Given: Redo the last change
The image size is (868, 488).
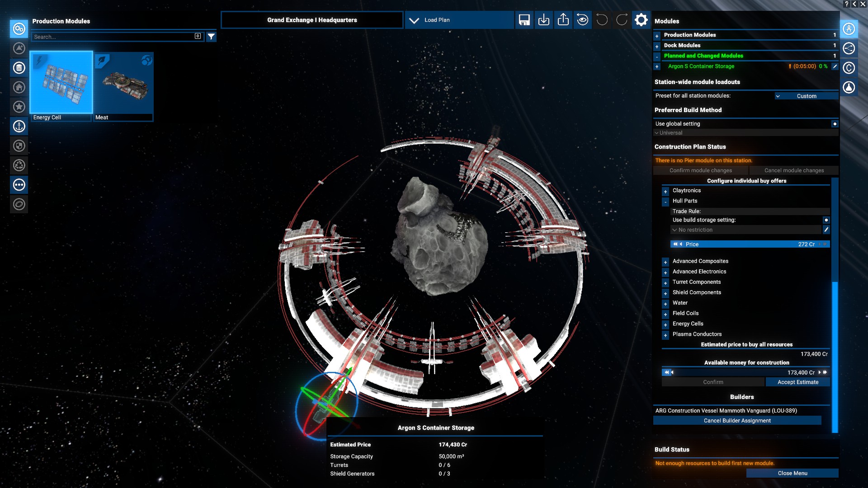Looking at the screenshot, I should (x=622, y=20).
